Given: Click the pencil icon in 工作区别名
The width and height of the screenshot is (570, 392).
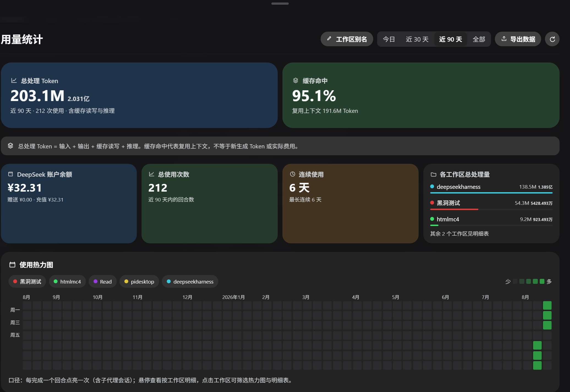Looking at the screenshot, I should (329, 39).
